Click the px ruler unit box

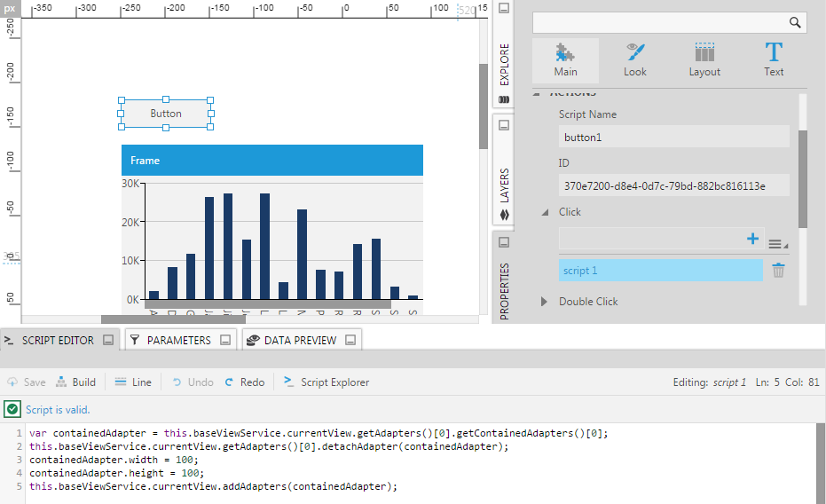click(10, 8)
